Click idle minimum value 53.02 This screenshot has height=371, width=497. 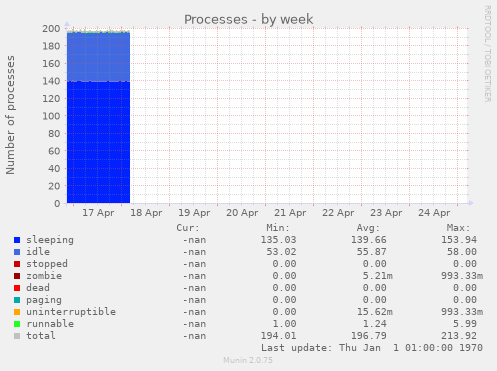(281, 252)
